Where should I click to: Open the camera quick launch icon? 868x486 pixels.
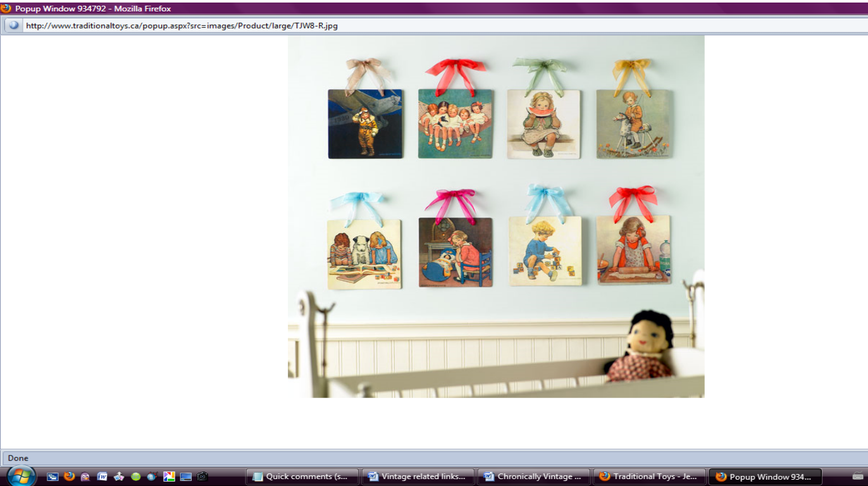click(202, 477)
